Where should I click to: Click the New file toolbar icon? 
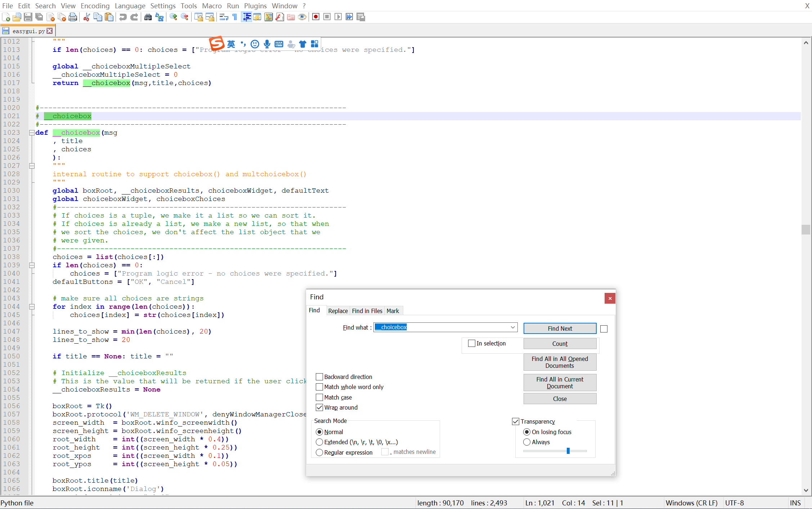pos(6,17)
